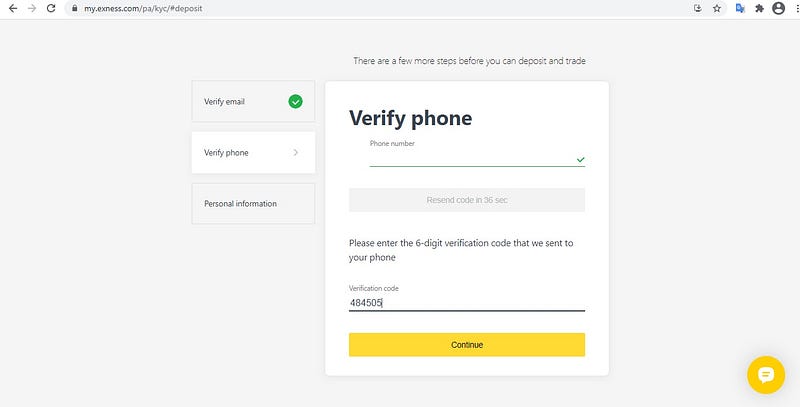Viewport: 800px width, 407px height.
Task: Open the Google Translate icon in the toolbar
Action: [740, 8]
